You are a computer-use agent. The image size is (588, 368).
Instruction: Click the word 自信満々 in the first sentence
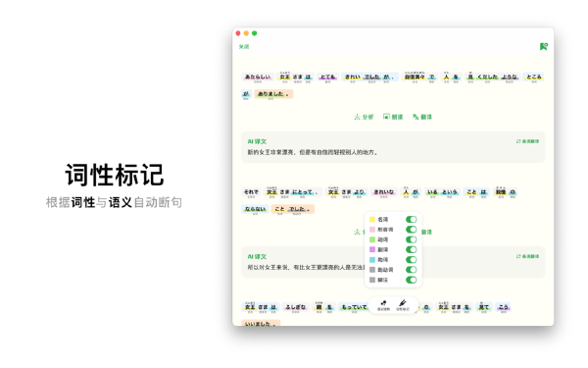point(415,77)
